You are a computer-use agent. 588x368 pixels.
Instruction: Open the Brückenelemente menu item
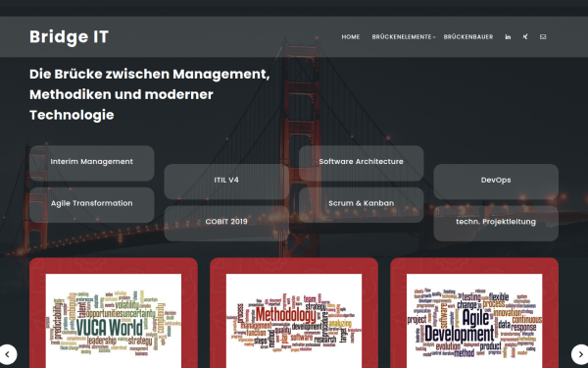[402, 37]
